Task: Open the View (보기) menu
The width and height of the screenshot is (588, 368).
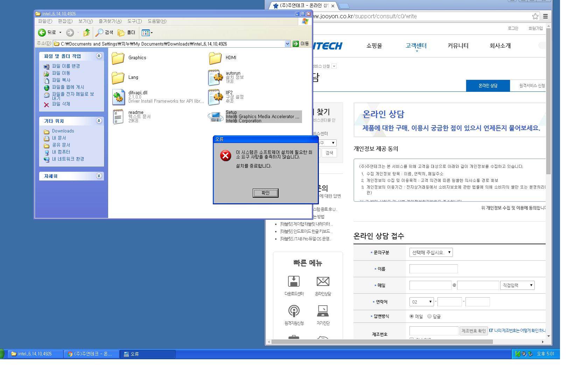Action: point(85,21)
